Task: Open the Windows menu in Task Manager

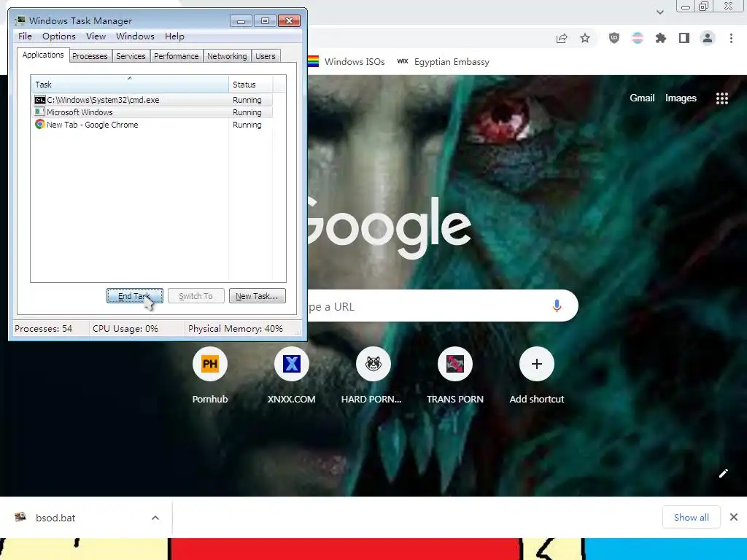Action: [x=135, y=36]
